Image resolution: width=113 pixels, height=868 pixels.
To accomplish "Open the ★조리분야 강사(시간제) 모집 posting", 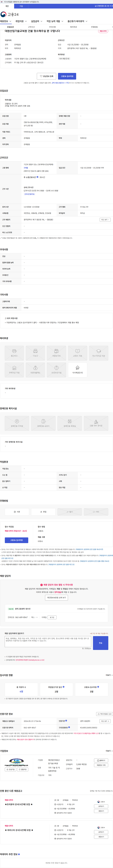I will pyautogui.click(x=19, y=804).
